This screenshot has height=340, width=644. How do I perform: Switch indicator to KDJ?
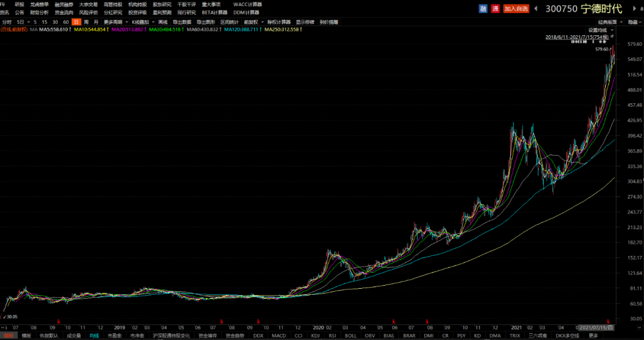[315, 335]
